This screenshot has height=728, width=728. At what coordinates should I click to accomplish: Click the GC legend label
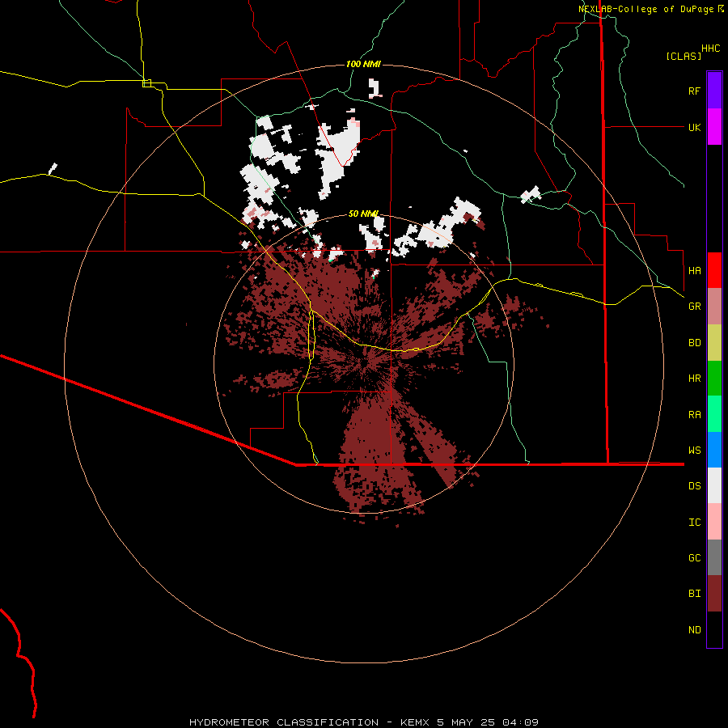[x=694, y=558]
